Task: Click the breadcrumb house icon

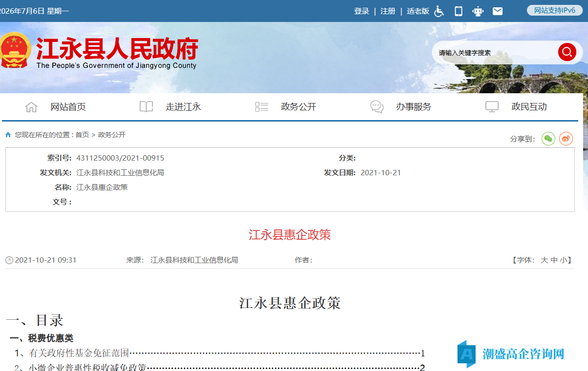Action: pos(8,135)
